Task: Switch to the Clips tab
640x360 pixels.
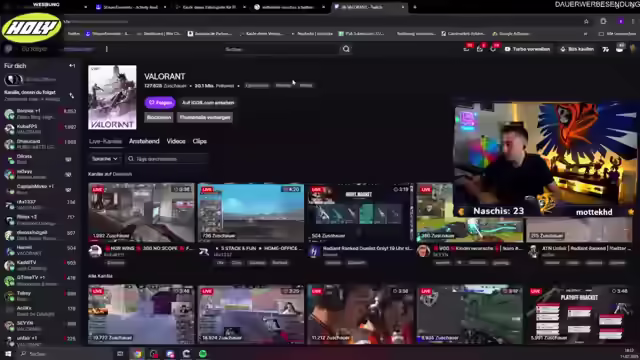Action: tap(200, 141)
